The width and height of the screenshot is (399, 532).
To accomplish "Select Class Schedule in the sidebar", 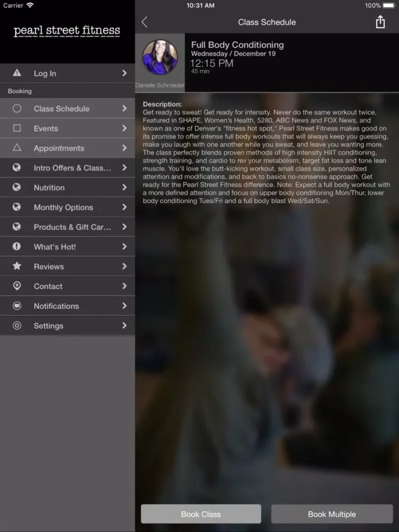I will (68, 109).
